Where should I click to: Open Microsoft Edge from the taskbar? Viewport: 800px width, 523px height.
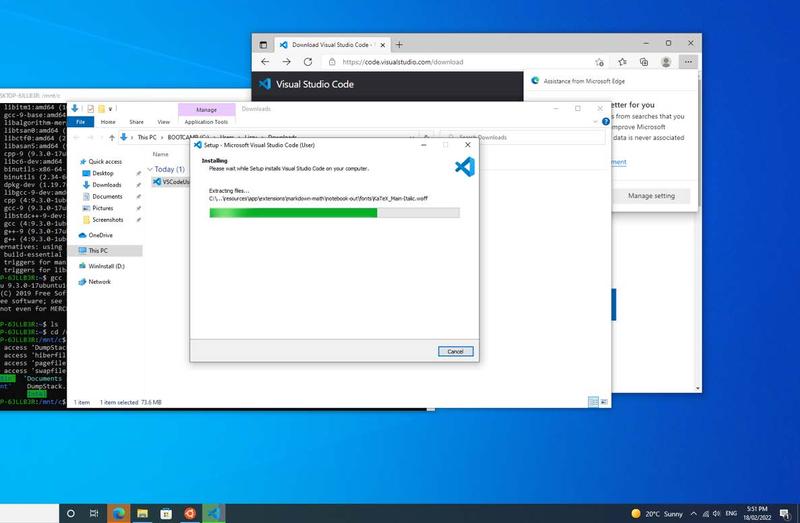click(118, 513)
